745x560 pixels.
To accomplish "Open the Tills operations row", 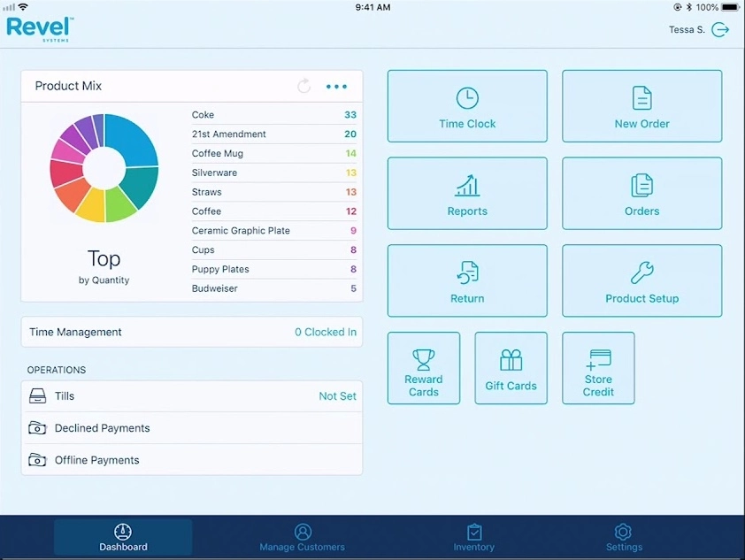I will [x=192, y=396].
